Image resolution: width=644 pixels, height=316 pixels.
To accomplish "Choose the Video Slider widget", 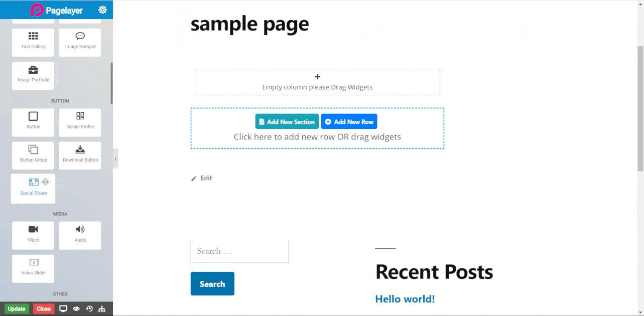I will [33, 267].
